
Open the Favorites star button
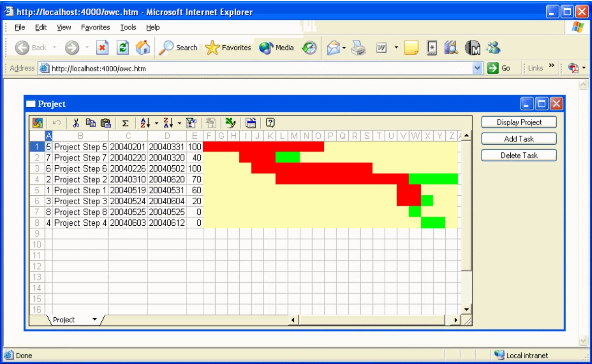(228, 48)
